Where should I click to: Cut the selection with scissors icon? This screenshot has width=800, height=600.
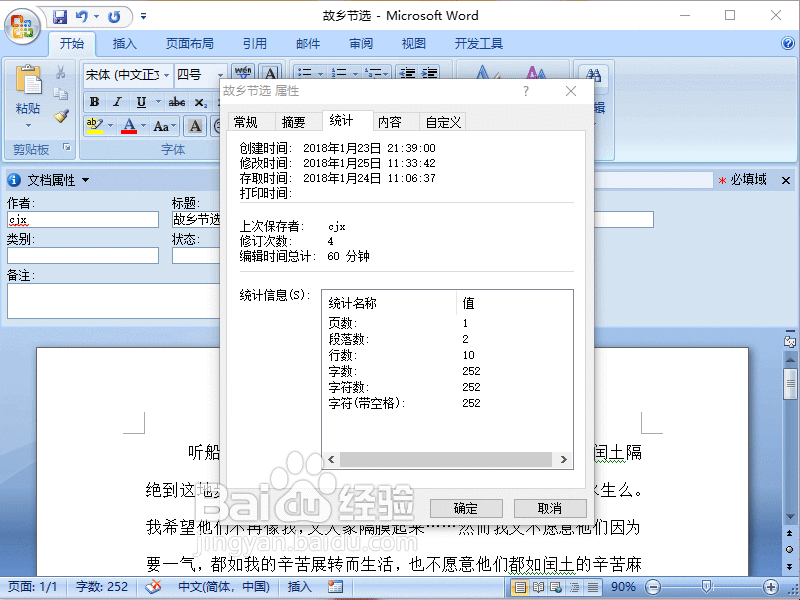[x=61, y=72]
